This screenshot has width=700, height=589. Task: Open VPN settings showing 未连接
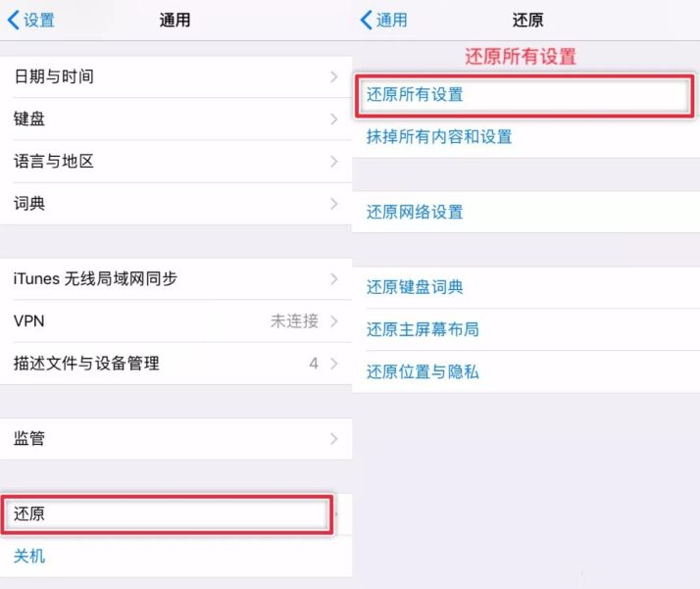click(x=175, y=321)
